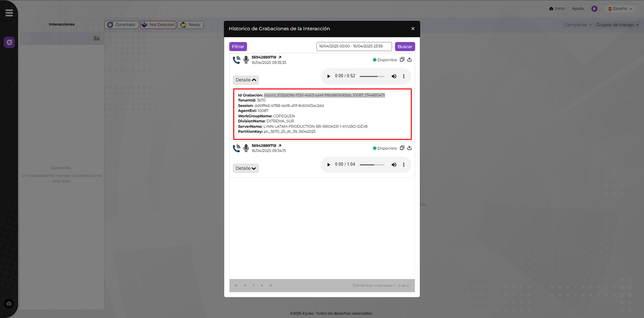Download the 09:34:15 recording
Image resolution: width=644 pixels, height=318 pixels.
pos(409,148)
